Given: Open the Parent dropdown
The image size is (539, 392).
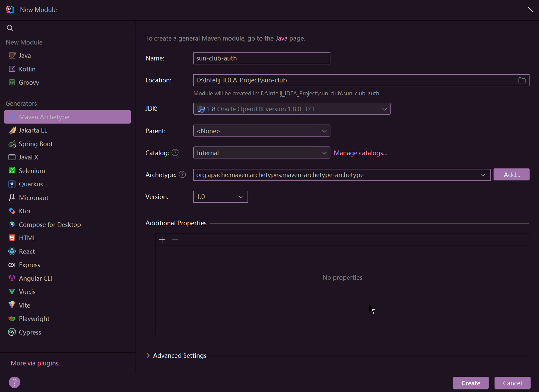Looking at the screenshot, I should (x=262, y=131).
